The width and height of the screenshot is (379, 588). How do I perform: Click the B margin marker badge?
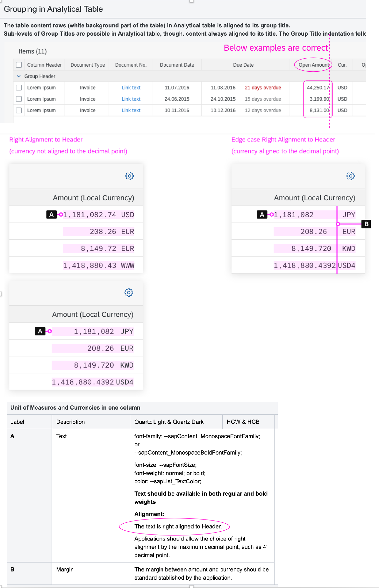coord(367,224)
